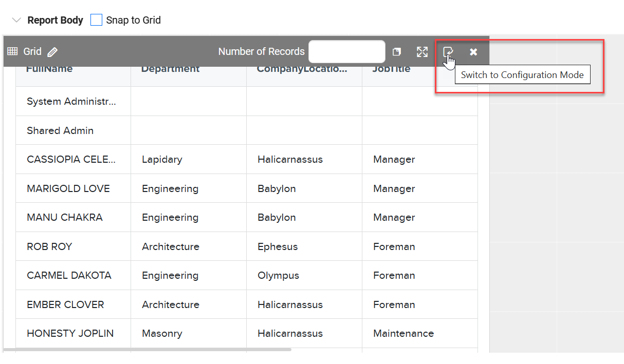Enable the Snap to Grid checkbox
The image size is (624, 364).
click(x=96, y=20)
